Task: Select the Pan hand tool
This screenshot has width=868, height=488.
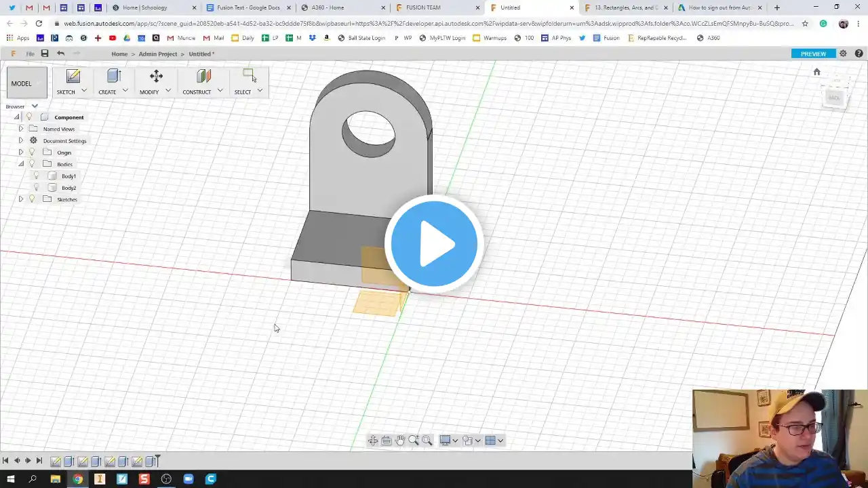Action: 400,441
